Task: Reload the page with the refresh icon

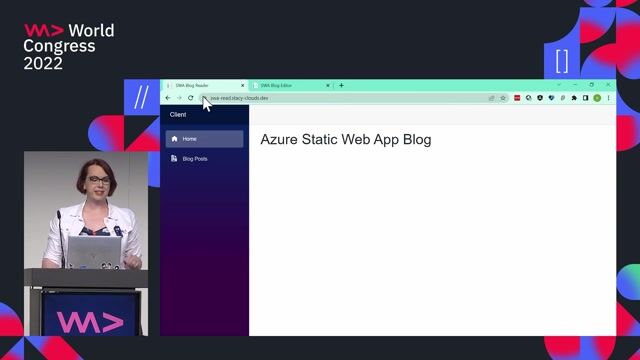Action: tap(191, 98)
